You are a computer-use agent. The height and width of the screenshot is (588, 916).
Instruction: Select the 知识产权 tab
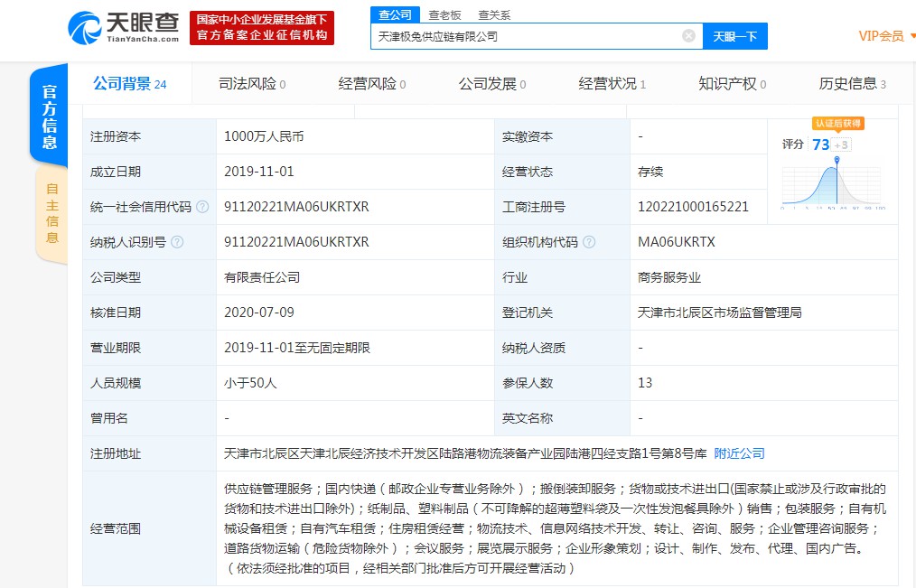coord(732,84)
